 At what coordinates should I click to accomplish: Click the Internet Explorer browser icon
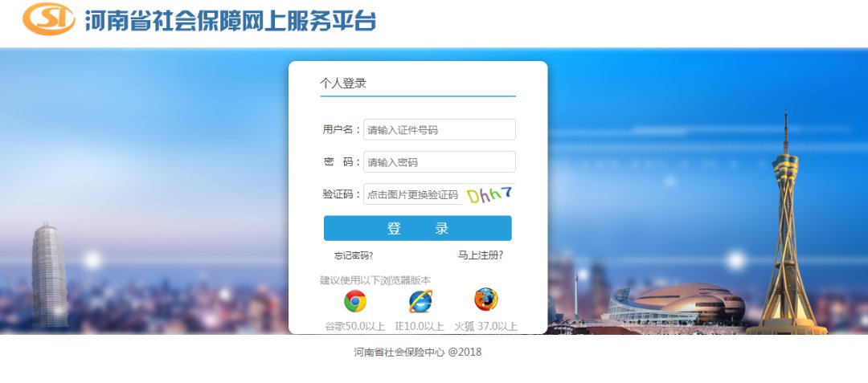420,301
